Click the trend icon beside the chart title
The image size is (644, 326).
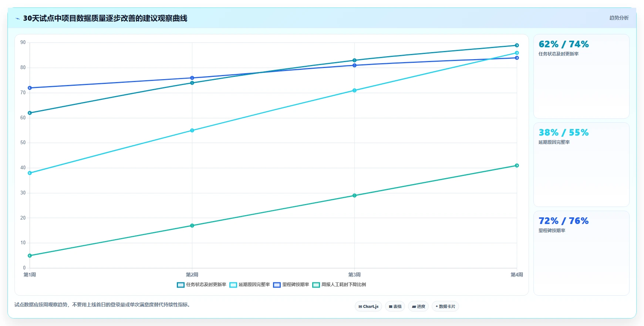pos(17,18)
